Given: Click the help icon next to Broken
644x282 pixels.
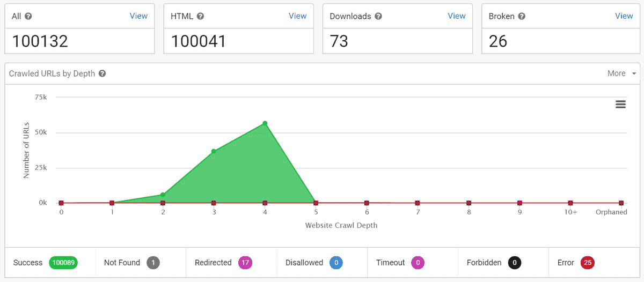Looking at the screenshot, I should [x=522, y=16].
